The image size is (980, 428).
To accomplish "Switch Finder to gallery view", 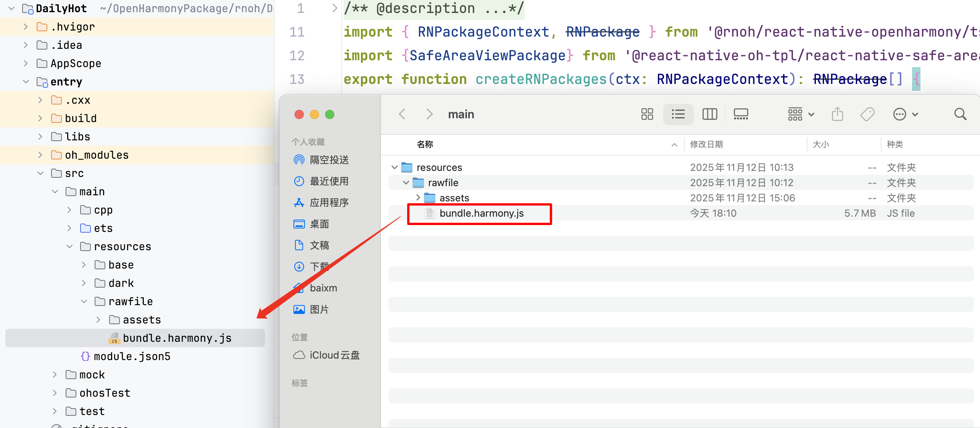I will click(x=741, y=114).
